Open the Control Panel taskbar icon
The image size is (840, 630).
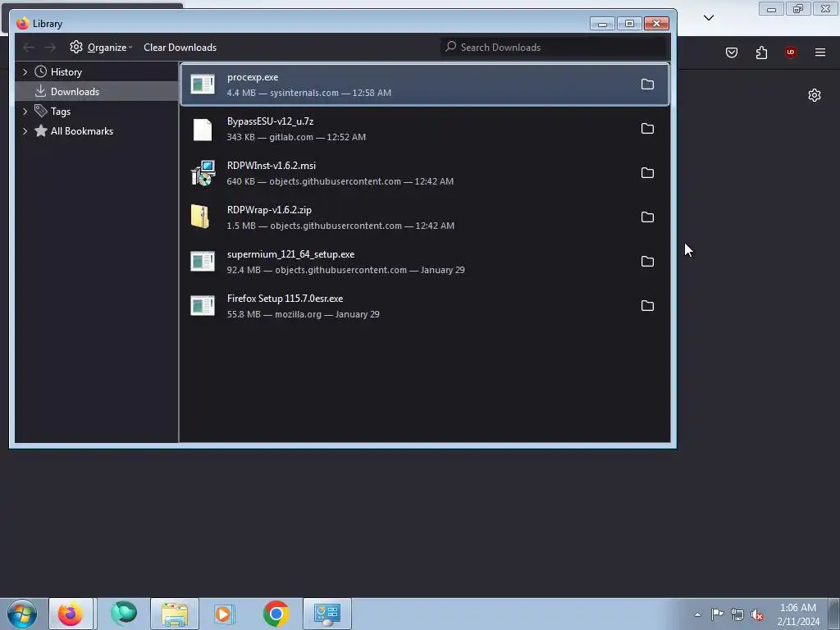[x=327, y=614]
